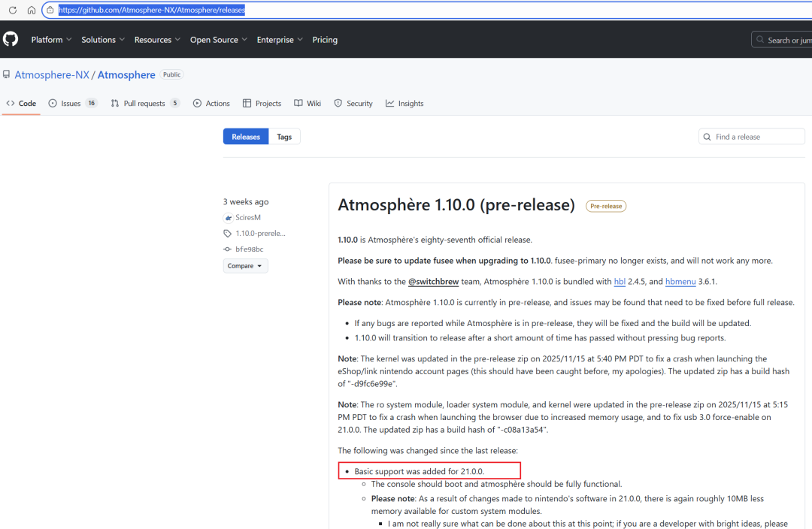Open commit bfe98bc

coord(250,249)
